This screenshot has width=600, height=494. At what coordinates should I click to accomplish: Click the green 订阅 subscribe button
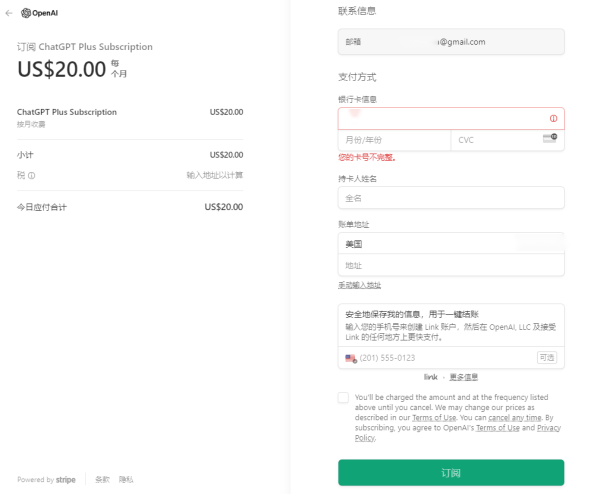(451, 473)
